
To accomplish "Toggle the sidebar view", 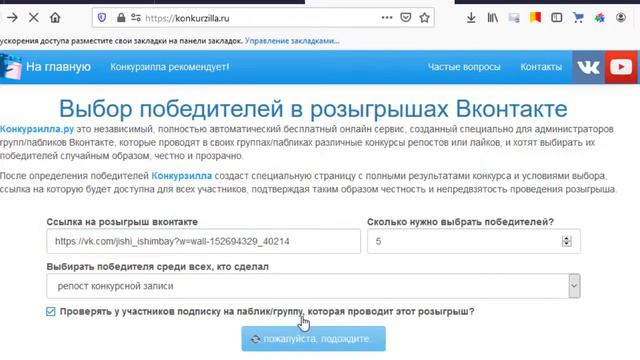I will (556, 18).
